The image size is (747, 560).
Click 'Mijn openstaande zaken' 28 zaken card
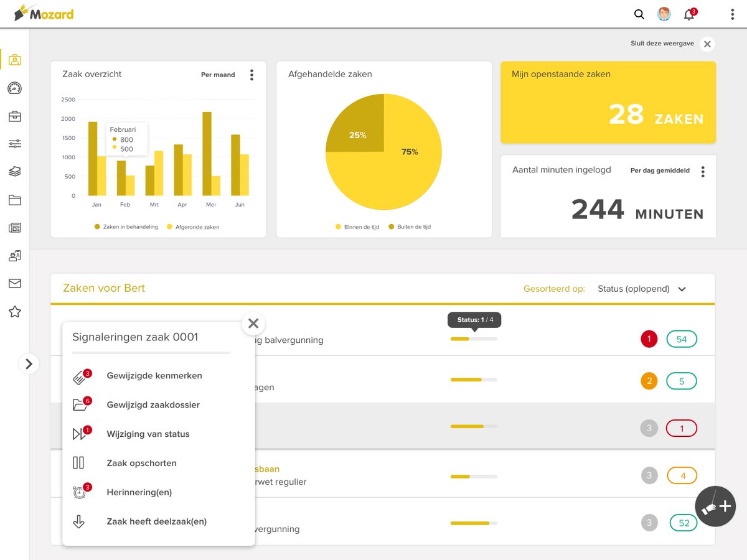click(608, 103)
